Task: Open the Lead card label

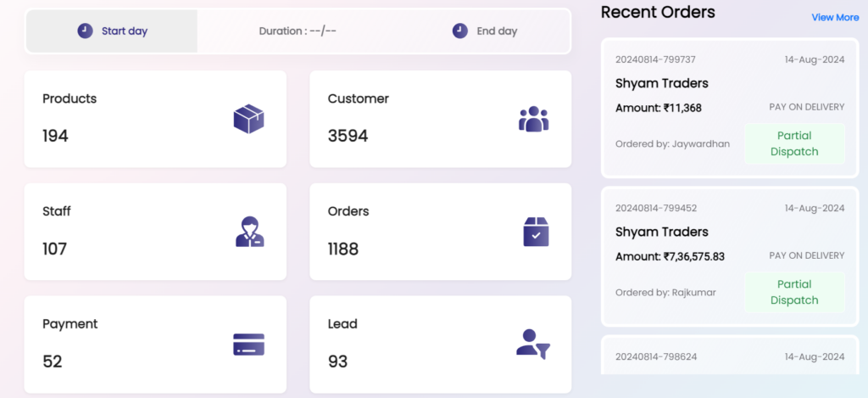Action: point(342,323)
